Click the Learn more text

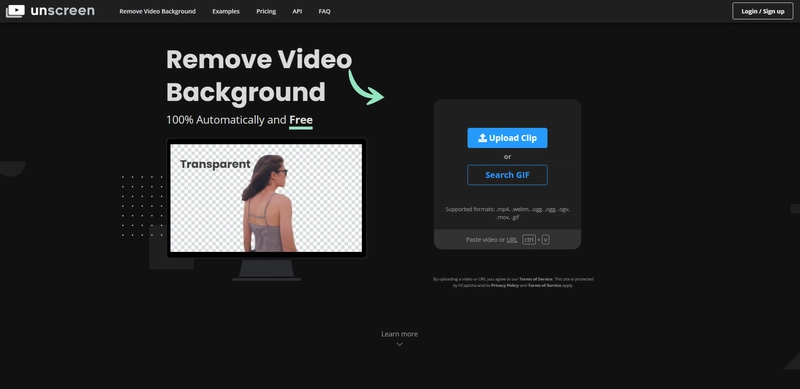point(399,334)
